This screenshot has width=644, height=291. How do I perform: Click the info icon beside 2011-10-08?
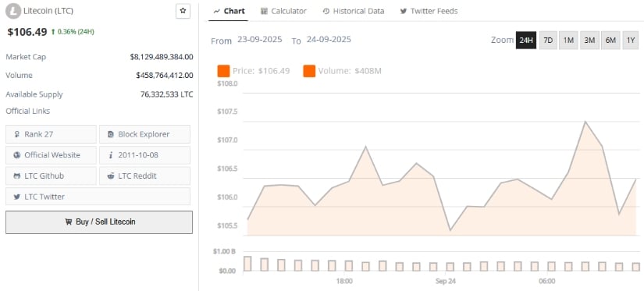(111, 155)
